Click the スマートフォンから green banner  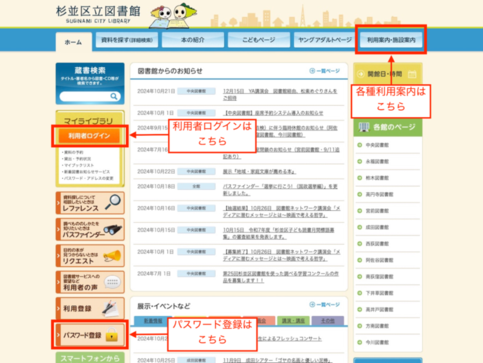90,358
